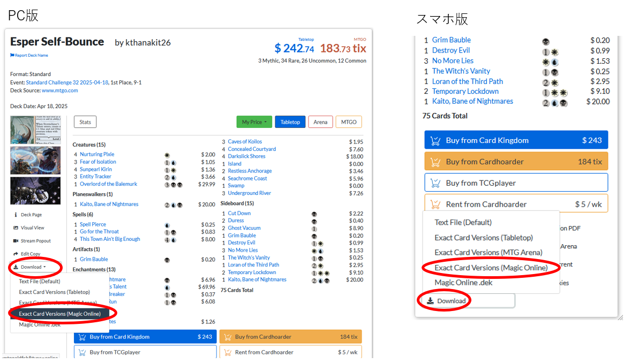Viewport: 631px width, 364px height.
Task: Switch to the Arena price tab
Action: tap(320, 122)
